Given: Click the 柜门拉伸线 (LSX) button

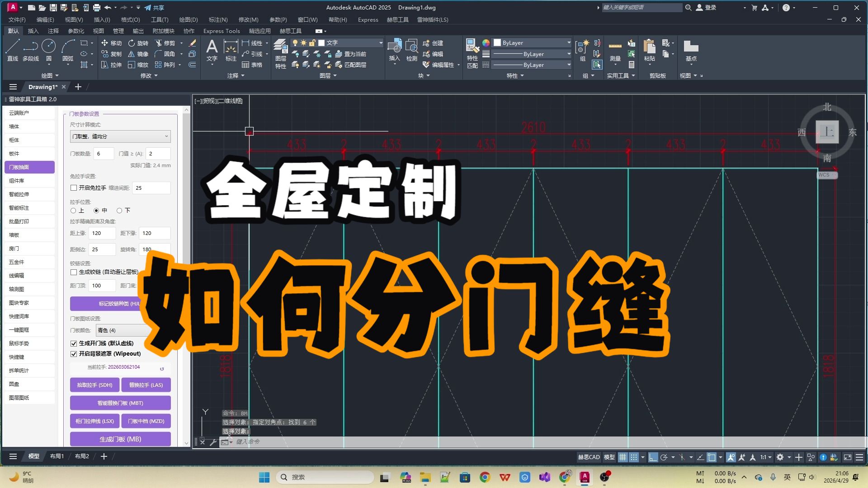Looking at the screenshot, I should click(x=94, y=421).
